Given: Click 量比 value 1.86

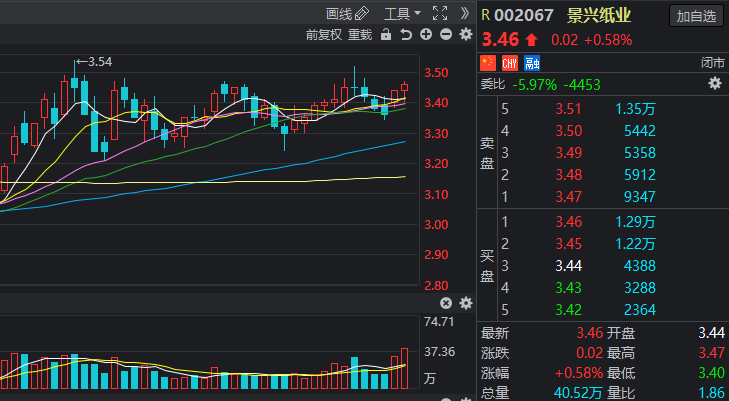Looking at the screenshot, I should point(712,393).
